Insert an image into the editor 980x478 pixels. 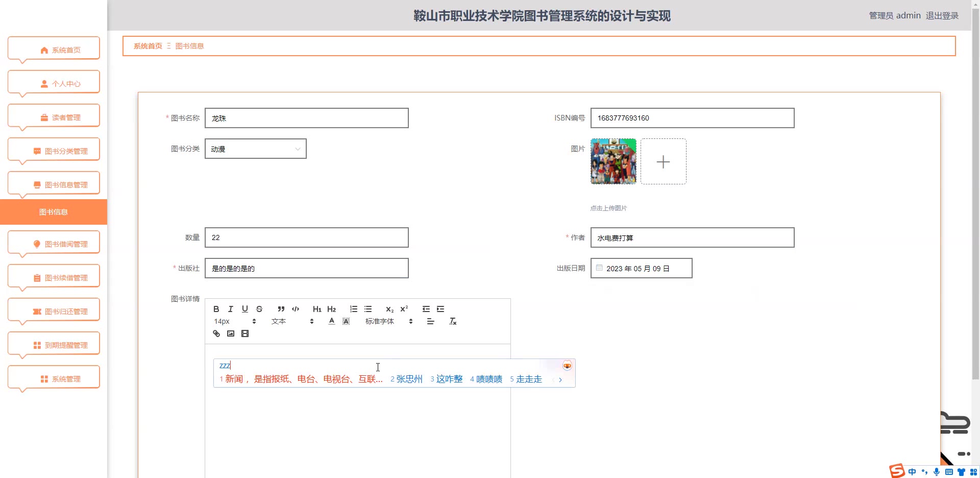point(230,333)
